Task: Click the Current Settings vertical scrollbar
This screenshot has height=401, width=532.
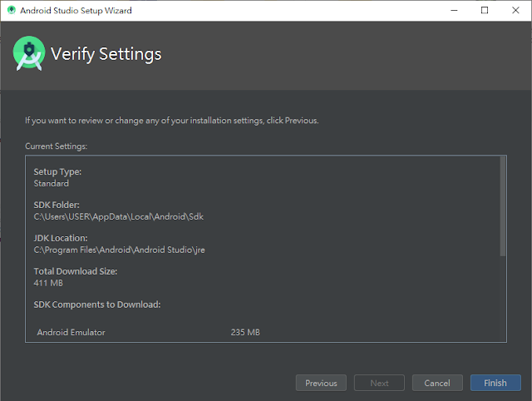Action: [503, 206]
